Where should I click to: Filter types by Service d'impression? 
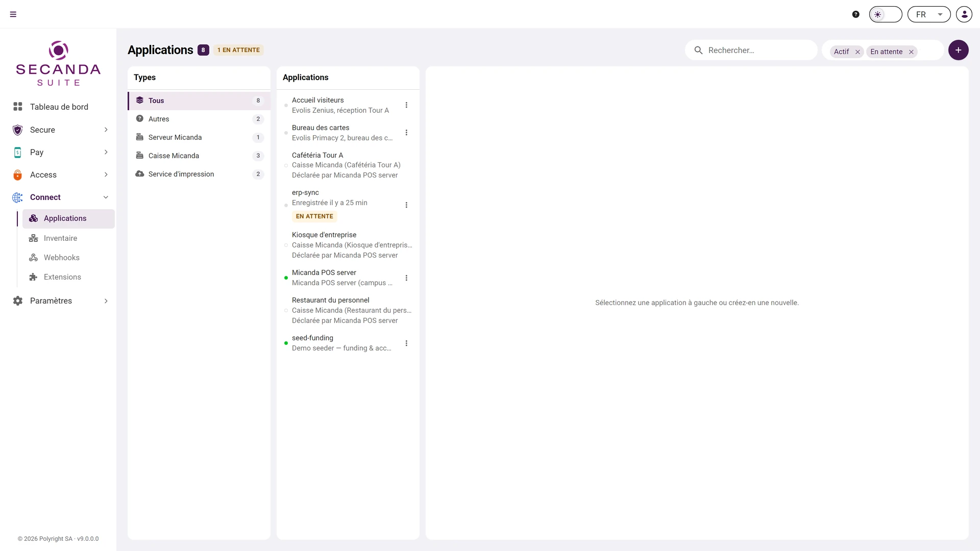point(199,174)
